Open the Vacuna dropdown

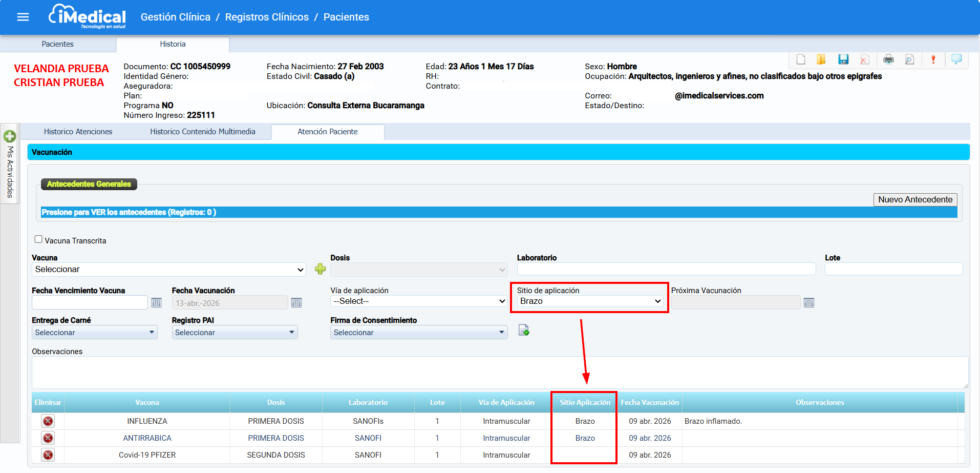tap(169, 270)
